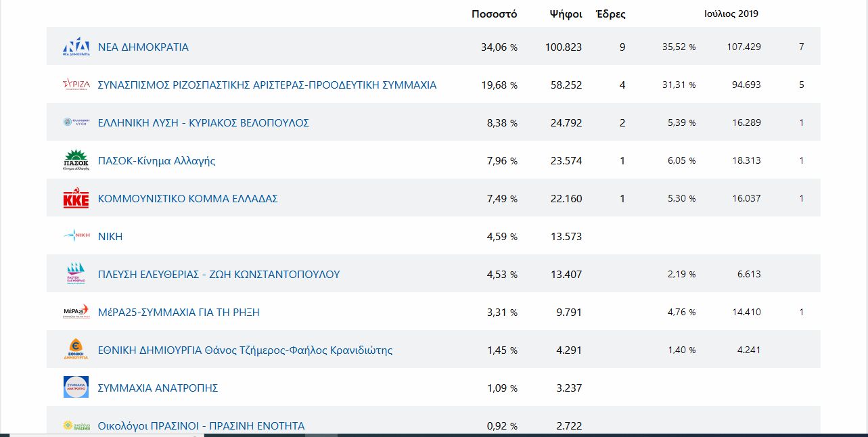Screen dimensions: 868x437
Task: Click the red KKE party logo
Action: click(x=76, y=199)
